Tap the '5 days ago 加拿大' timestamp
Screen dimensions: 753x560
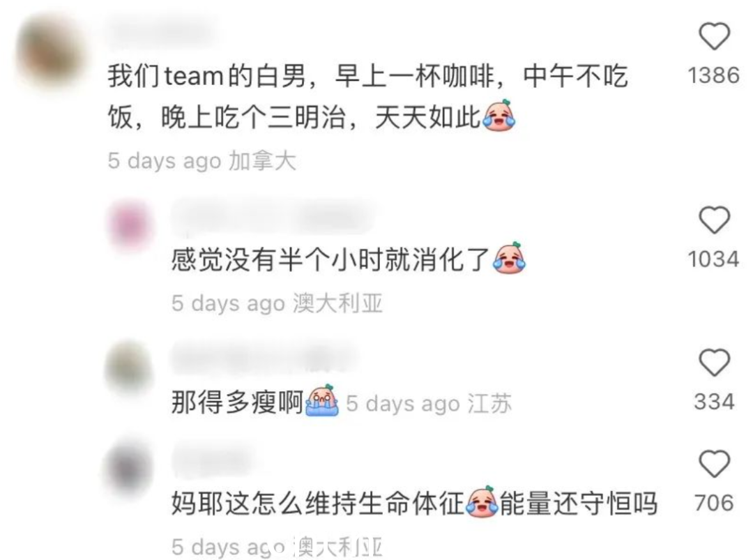pyautogui.click(x=201, y=161)
